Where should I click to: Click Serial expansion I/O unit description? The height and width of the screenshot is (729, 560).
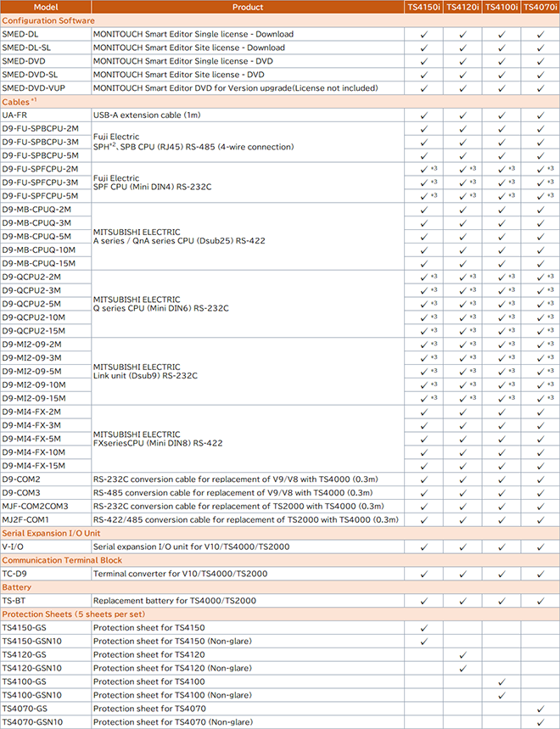pos(192,547)
